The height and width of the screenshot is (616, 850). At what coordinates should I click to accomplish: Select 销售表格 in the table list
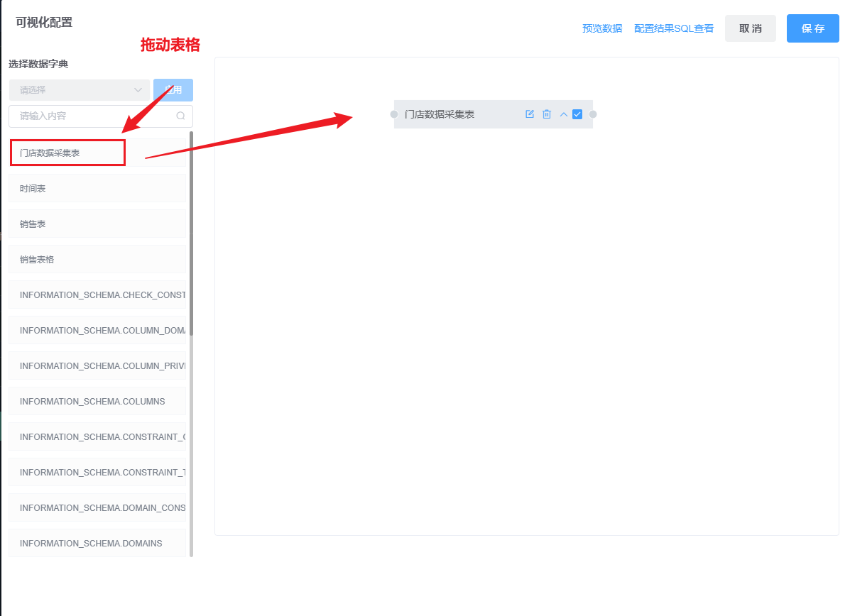(97, 259)
